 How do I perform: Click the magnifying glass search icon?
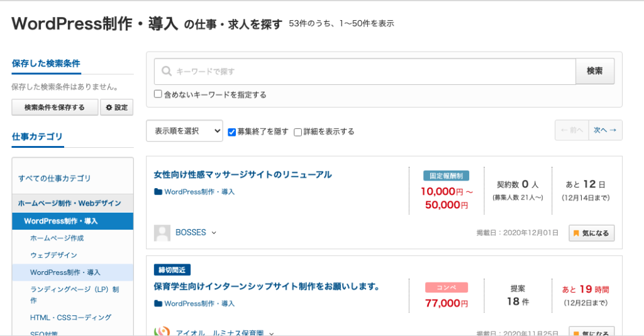click(167, 72)
